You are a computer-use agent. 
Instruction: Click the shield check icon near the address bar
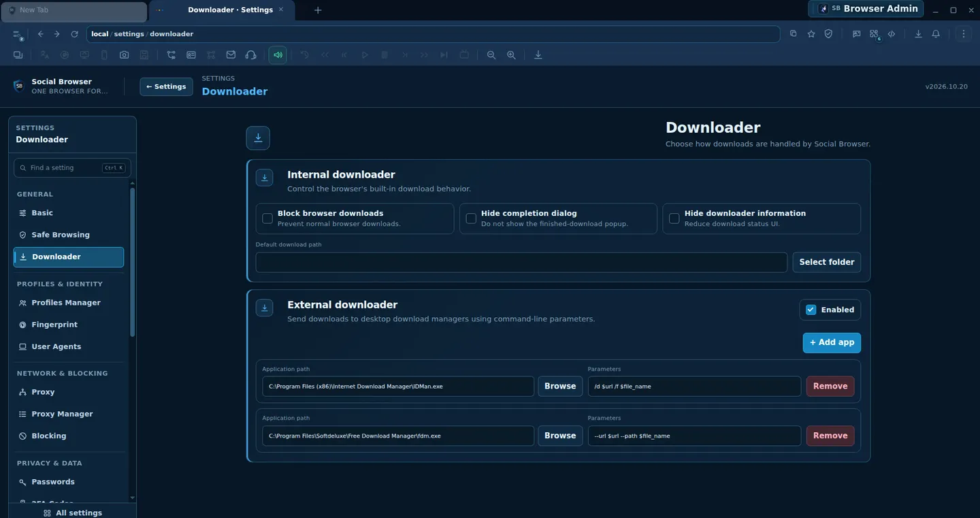tap(829, 34)
